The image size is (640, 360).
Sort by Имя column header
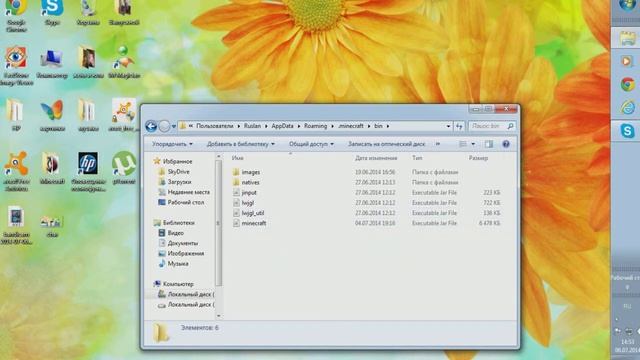238,158
